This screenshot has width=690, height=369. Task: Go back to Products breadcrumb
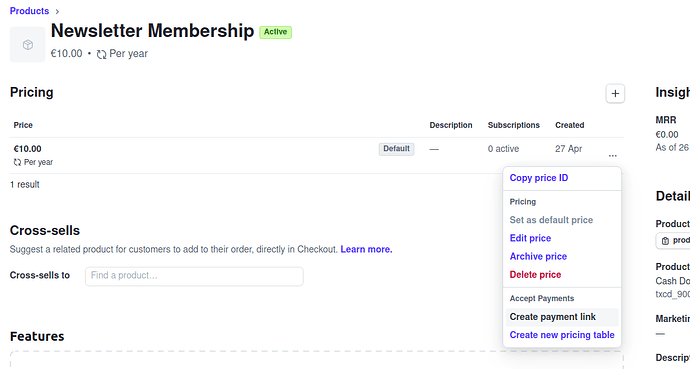click(x=29, y=11)
